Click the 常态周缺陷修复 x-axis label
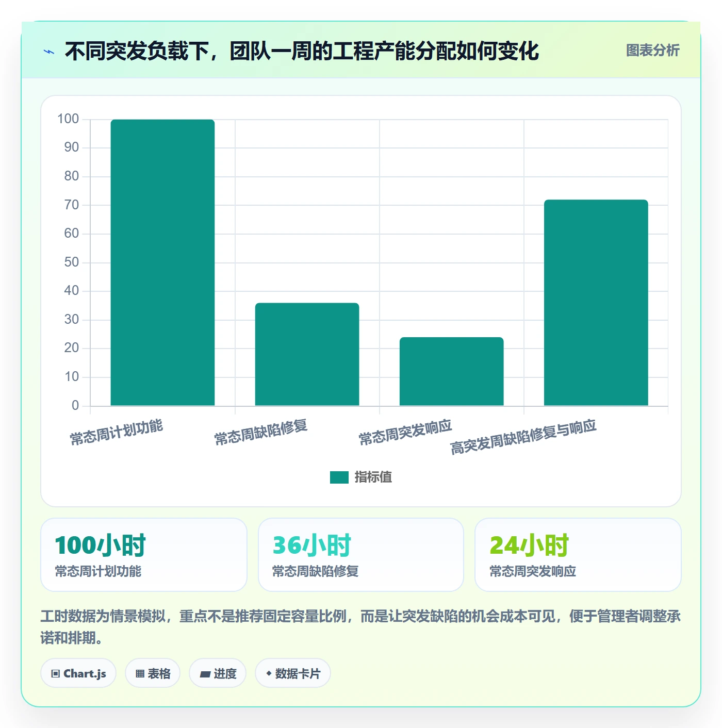The width and height of the screenshot is (722, 728). click(x=261, y=432)
